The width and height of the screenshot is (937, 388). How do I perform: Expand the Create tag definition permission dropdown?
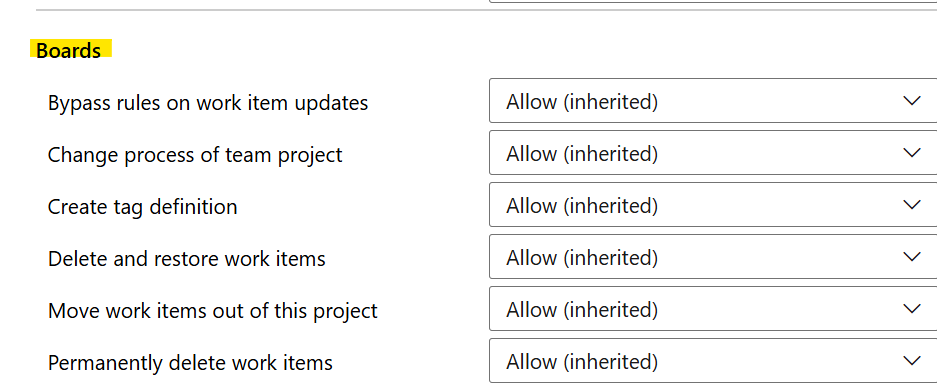(x=713, y=205)
